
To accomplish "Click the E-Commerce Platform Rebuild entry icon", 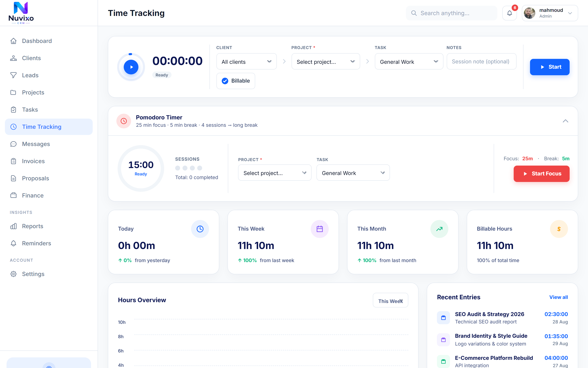I will [443, 361].
